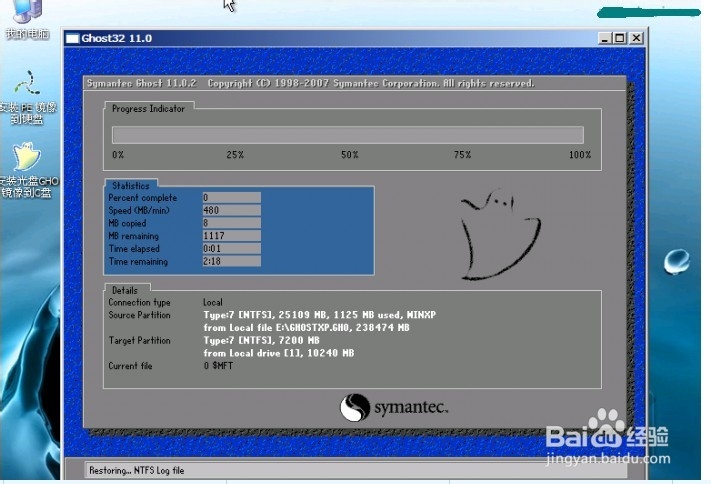Click the Local drive [1], 10240 MB line

(278, 353)
